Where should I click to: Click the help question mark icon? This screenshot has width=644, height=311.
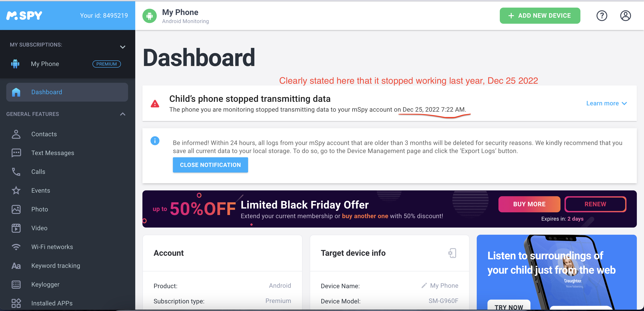(602, 16)
